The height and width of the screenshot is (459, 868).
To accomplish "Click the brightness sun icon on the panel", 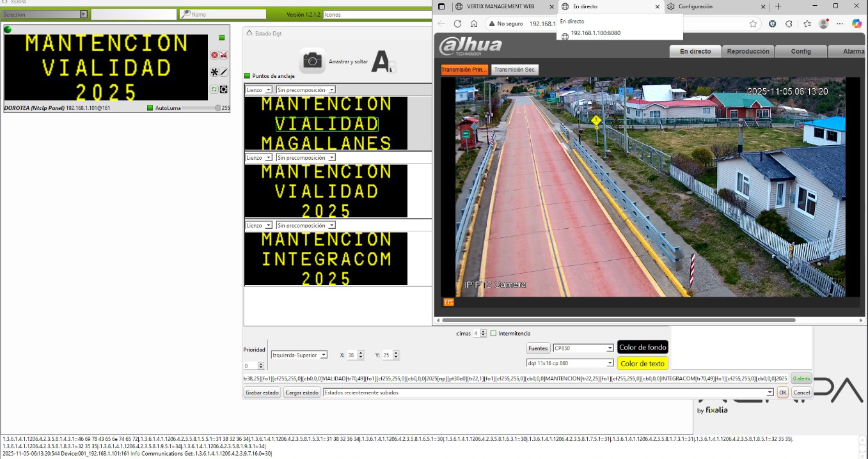I will pos(224,89).
